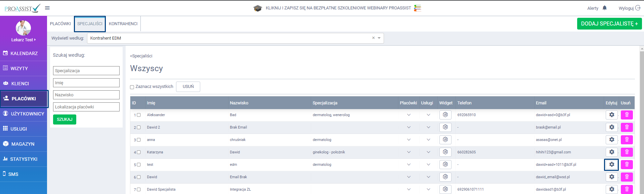Focus the Specjalizacja search field
This screenshot has height=194, width=644.
[86, 71]
